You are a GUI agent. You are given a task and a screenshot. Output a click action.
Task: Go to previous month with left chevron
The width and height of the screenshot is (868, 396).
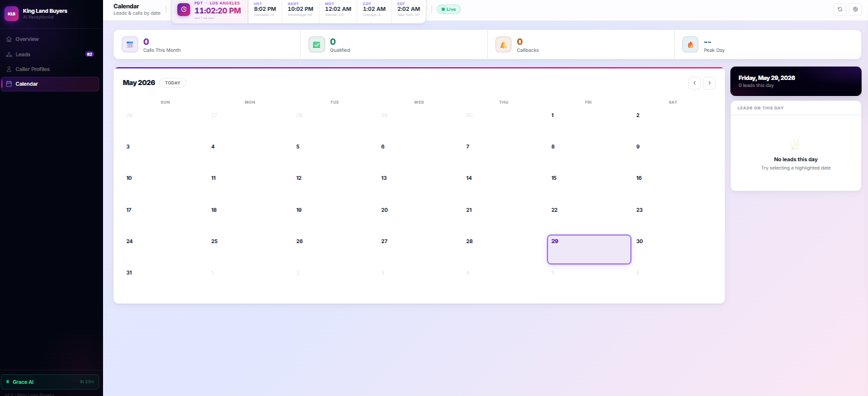[x=695, y=83]
